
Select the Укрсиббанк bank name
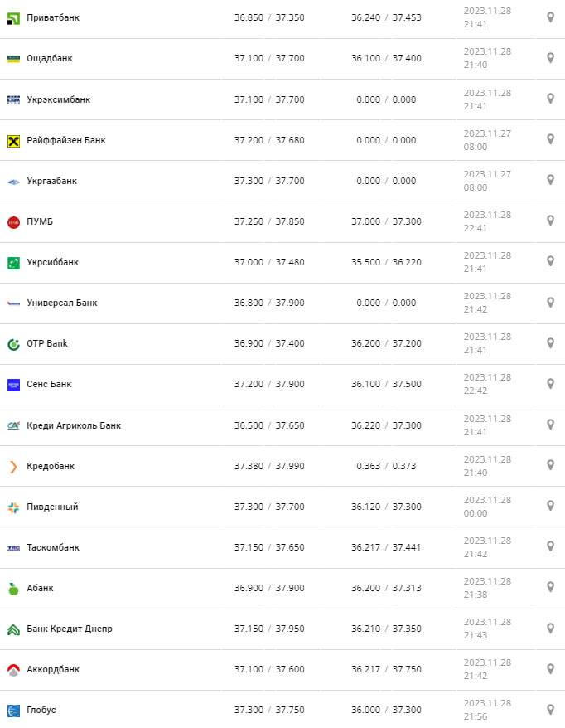tap(52, 262)
